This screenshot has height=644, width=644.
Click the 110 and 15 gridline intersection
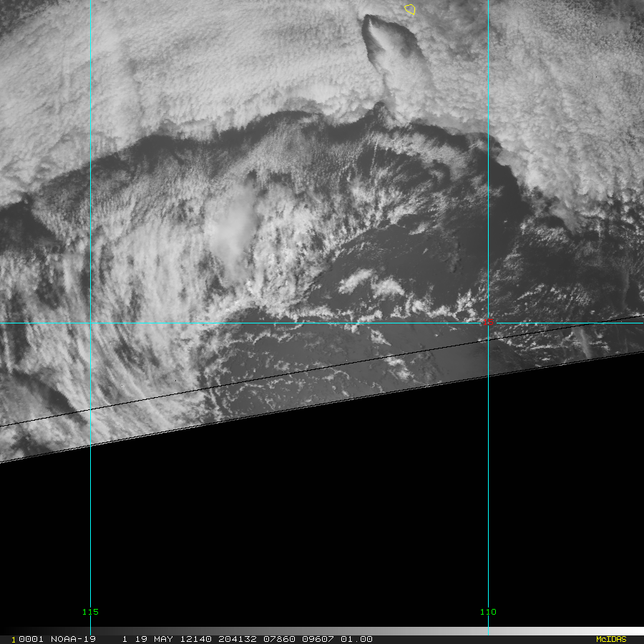pyautogui.click(x=488, y=323)
